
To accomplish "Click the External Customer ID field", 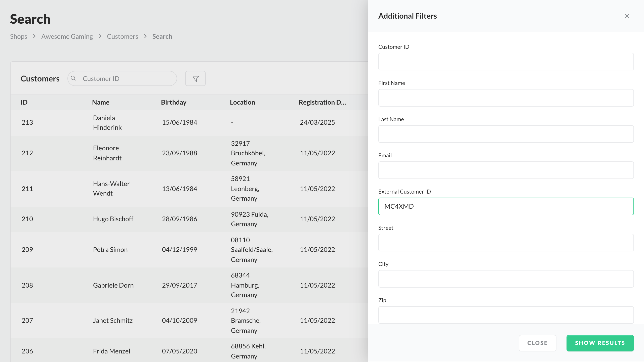I will click(506, 206).
